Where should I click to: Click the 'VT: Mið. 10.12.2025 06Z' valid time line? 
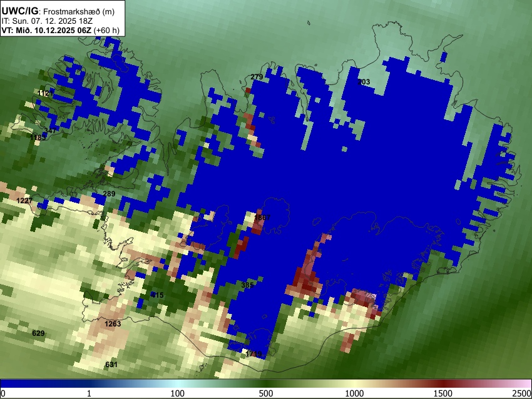(60, 30)
